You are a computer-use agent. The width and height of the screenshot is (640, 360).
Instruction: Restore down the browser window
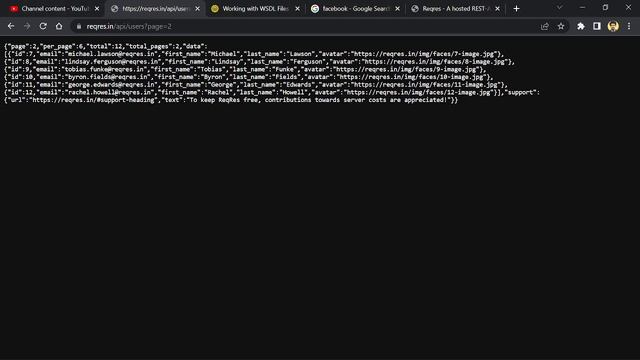pos(605,7)
